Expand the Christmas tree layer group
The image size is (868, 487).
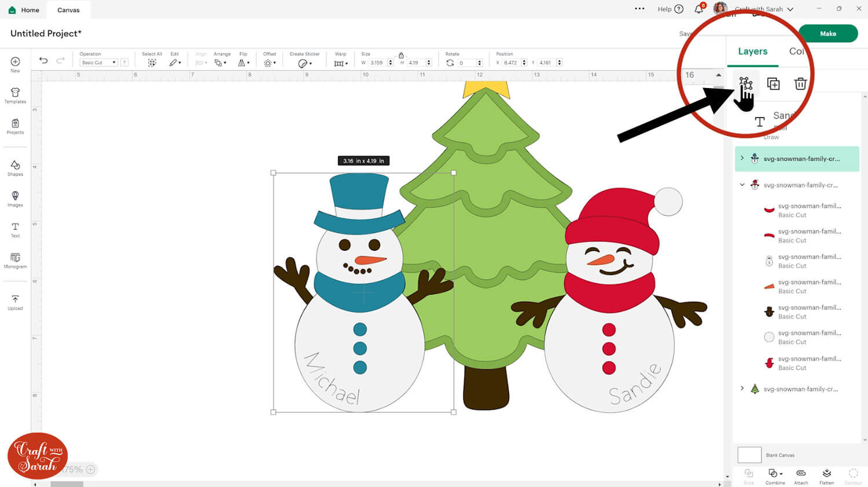742,389
